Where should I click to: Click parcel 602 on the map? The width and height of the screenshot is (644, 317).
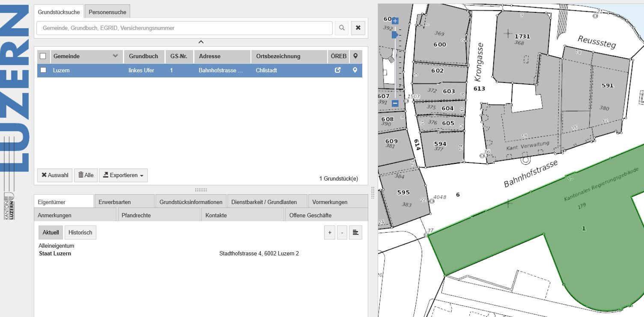(437, 71)
